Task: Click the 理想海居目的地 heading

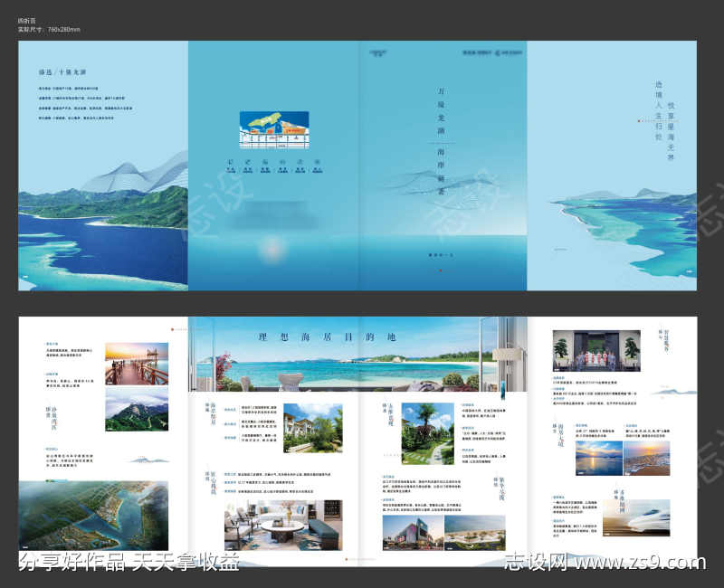Action: [x=327, y=337]
